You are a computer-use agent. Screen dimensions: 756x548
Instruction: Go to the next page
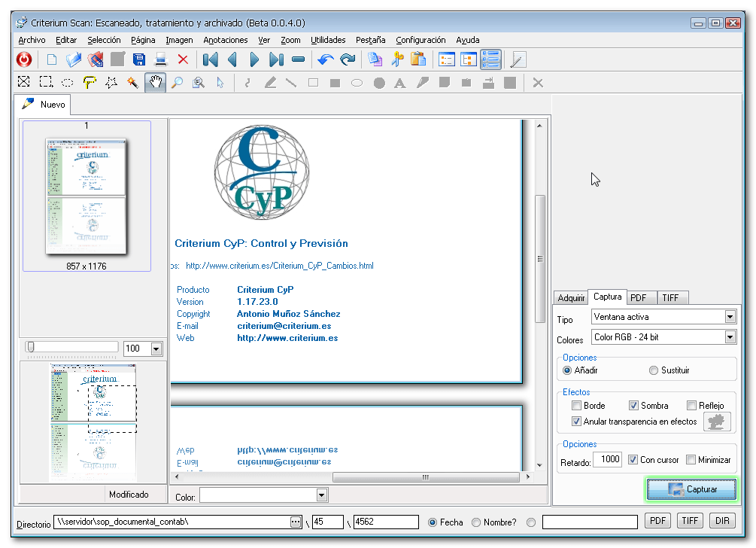254,59
